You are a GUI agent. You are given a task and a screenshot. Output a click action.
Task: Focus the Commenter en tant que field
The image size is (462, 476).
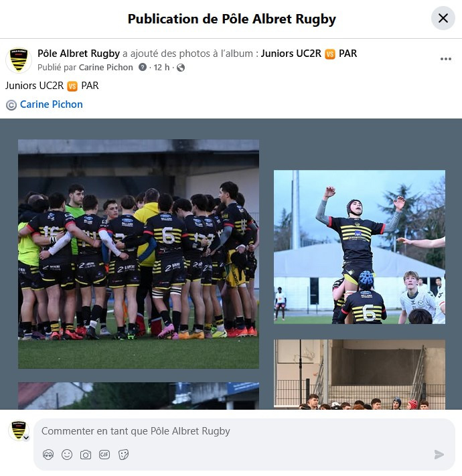click(244, 431)
